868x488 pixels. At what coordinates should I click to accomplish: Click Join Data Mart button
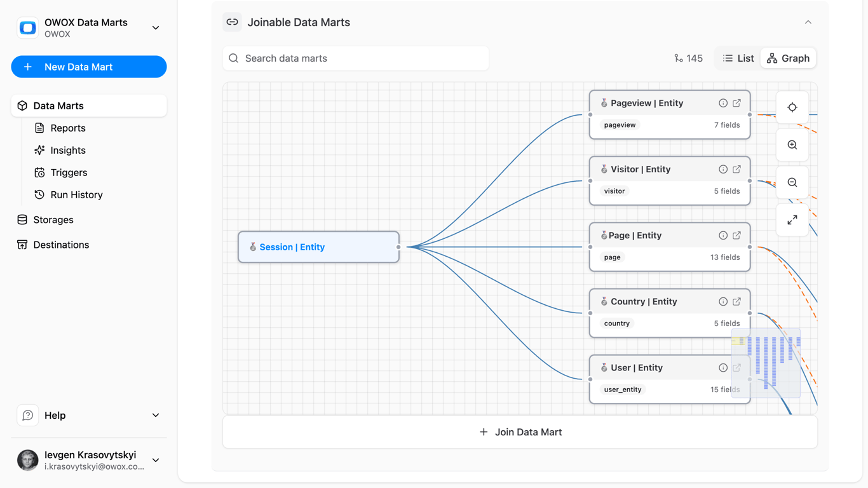pos(520,432)
